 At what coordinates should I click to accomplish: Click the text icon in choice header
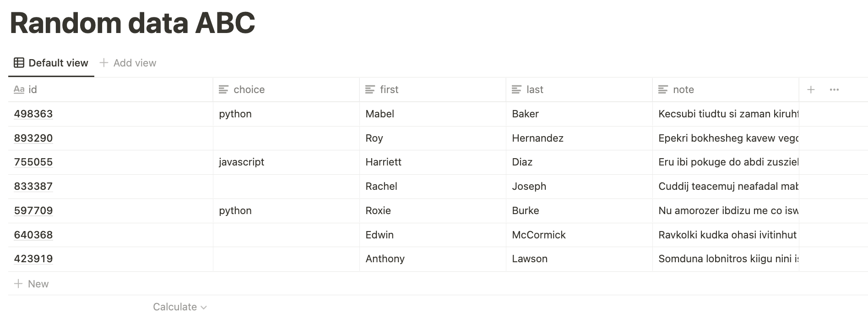coord(223,89)
